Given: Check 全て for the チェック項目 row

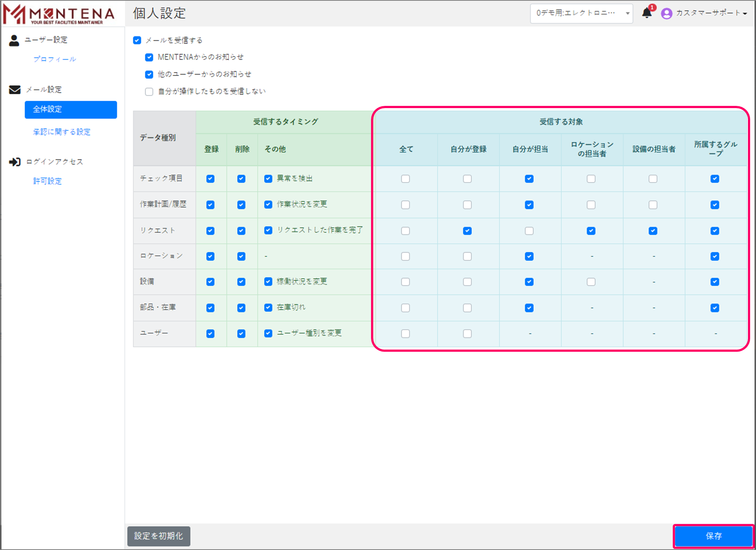Looking at the screenshot, I should [x=405, y=179].
